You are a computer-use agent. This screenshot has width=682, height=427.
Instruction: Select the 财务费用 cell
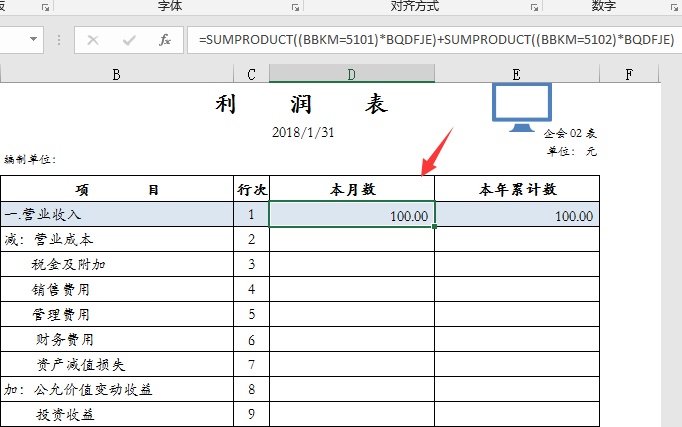pyautogui.click(x=117, y=339)
